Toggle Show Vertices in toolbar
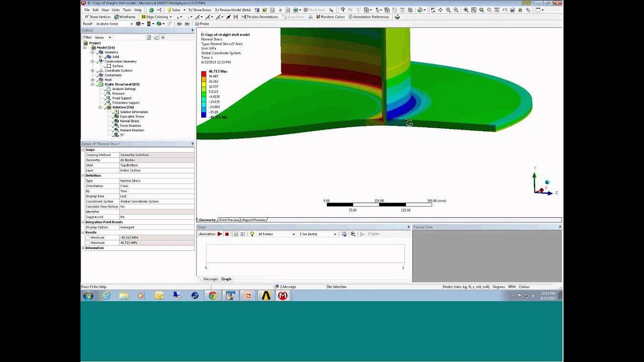Screen dimensions: 644x362 click(x=97, y=17)
